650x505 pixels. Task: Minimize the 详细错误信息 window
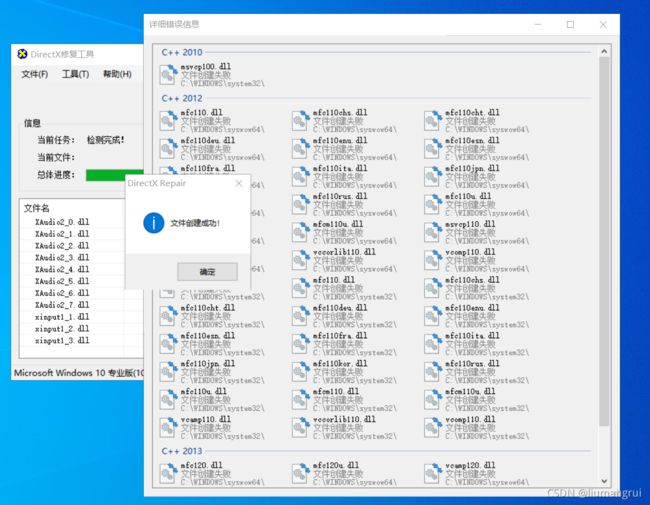(x=538, y=25)
